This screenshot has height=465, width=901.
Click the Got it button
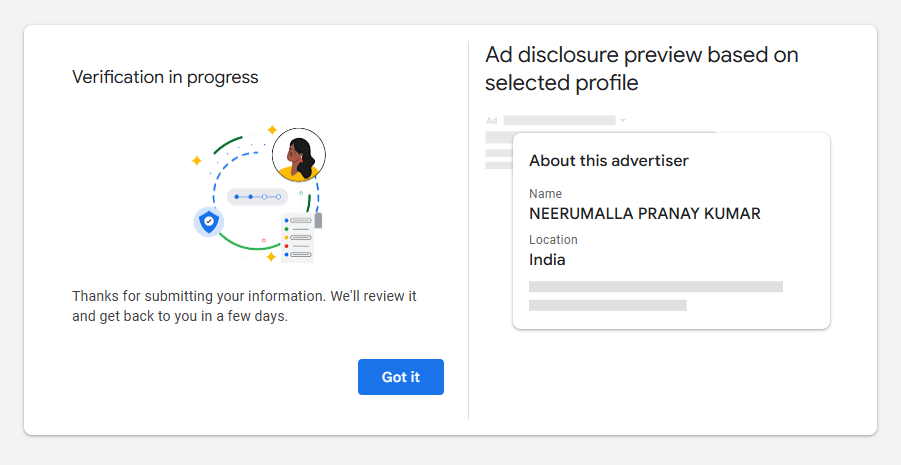tap(401, 377)
